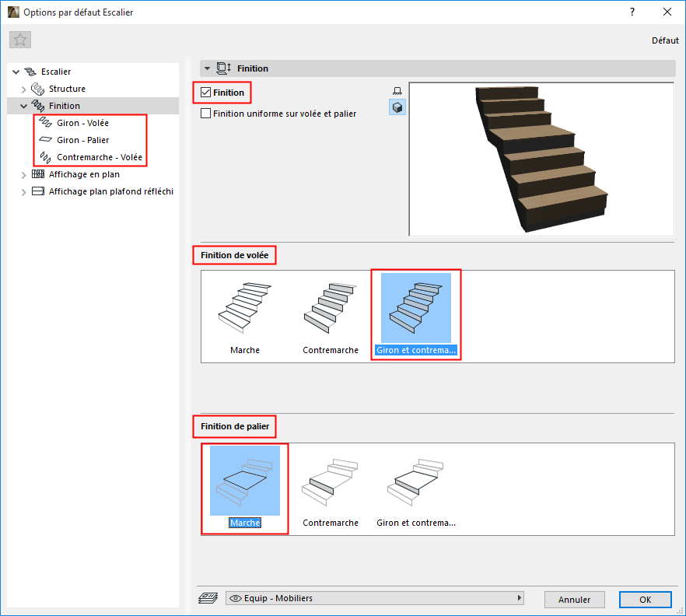The height and width of the screenshot is (616, 686).
Task: Select Affichage en plan tree item
Action: [x=84, y=174]
